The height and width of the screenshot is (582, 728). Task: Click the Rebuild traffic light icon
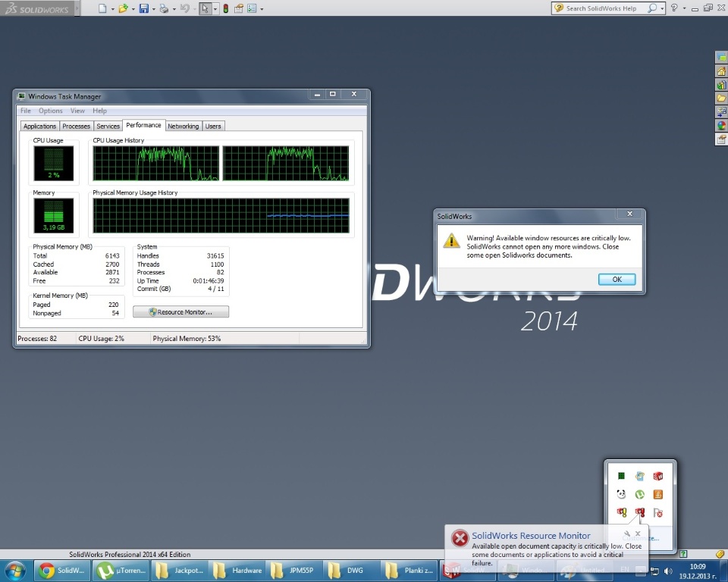point(226,8)
